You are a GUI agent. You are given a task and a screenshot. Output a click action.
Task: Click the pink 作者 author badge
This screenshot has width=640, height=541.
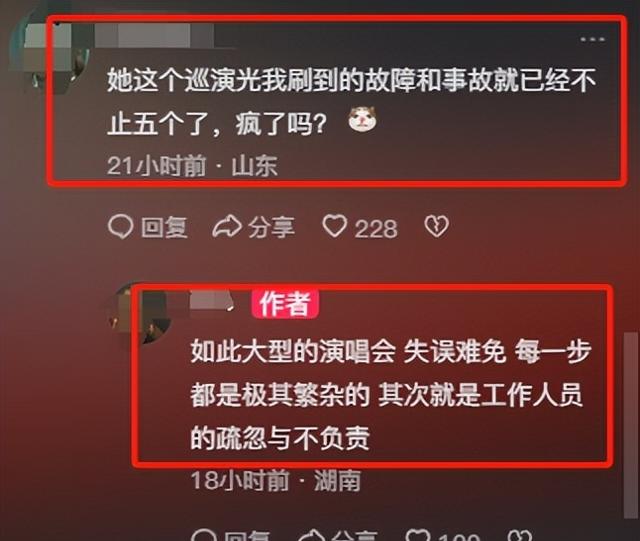[x=285, y=304]
